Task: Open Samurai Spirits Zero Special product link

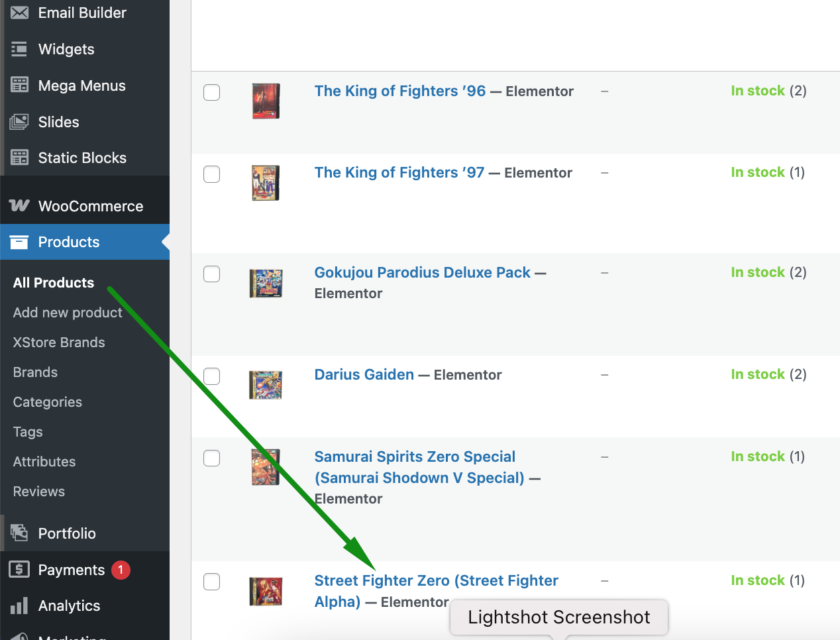Action: tap(419, 467)
